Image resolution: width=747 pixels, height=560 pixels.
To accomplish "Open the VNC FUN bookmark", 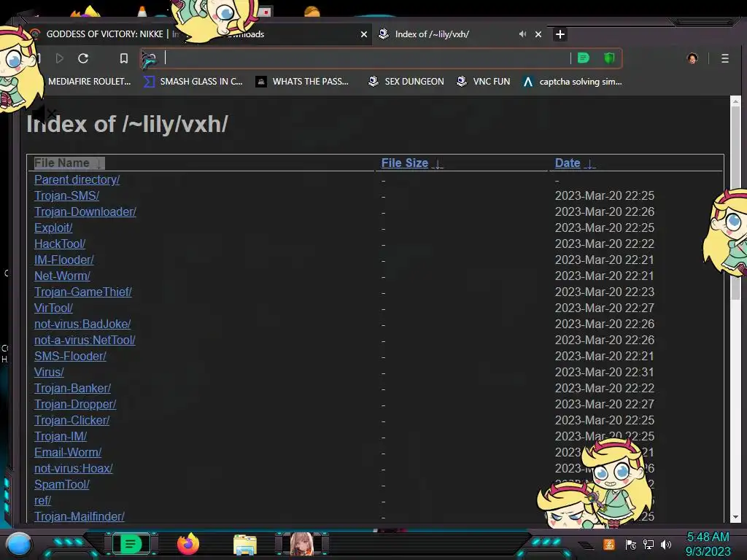I will coord(483,82).
